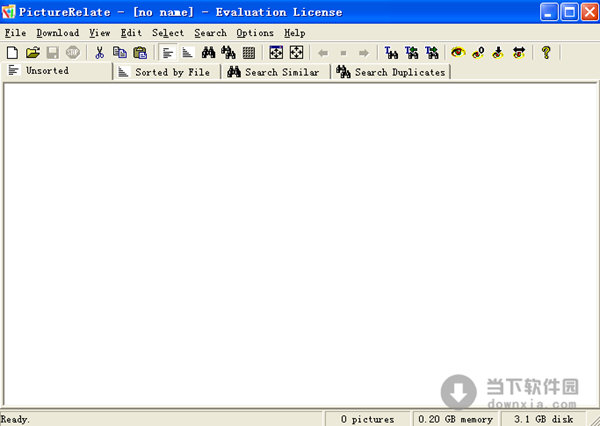
Task: Maximize the PictureRelate window
Action: [x=569, y=12]
